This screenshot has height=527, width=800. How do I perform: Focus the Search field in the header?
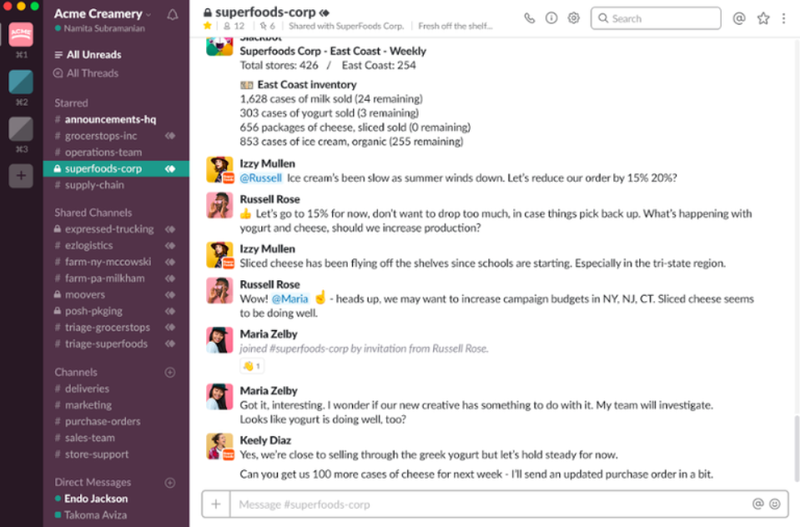pyautogui.click(x=656, y=18)
